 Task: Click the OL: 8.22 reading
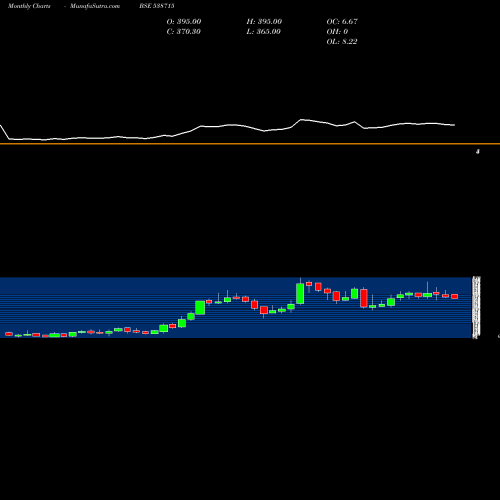(342, 41)
